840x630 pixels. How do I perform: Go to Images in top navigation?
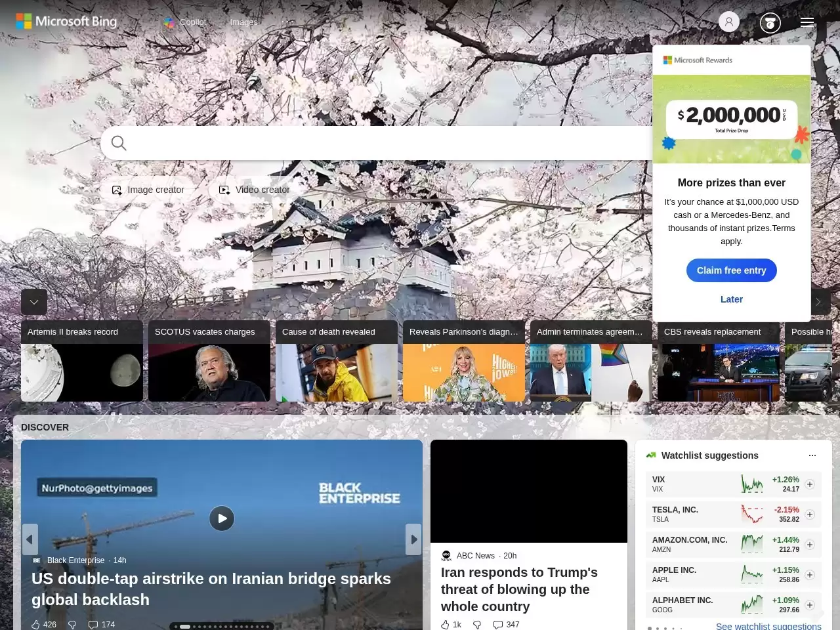(x=243, y=22)
